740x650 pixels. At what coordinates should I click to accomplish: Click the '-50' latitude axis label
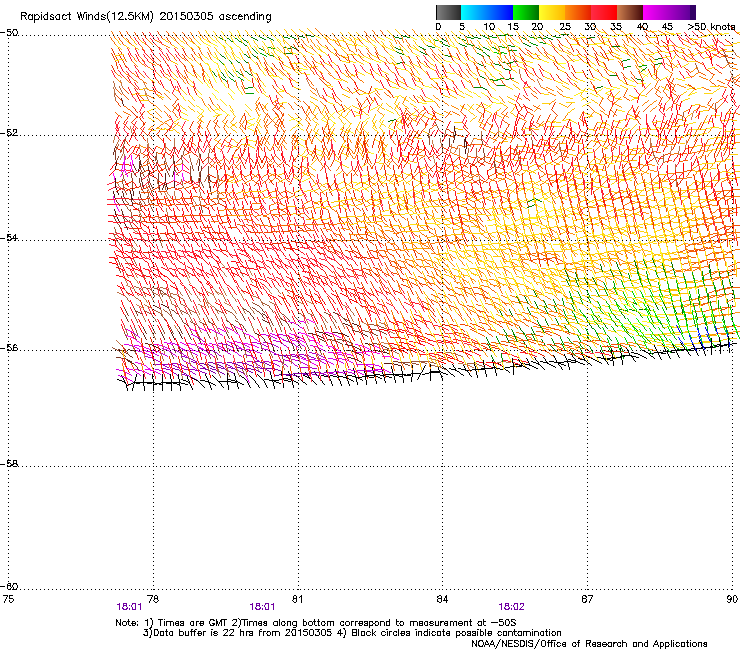pyautogui.click(x=9, y=33)
